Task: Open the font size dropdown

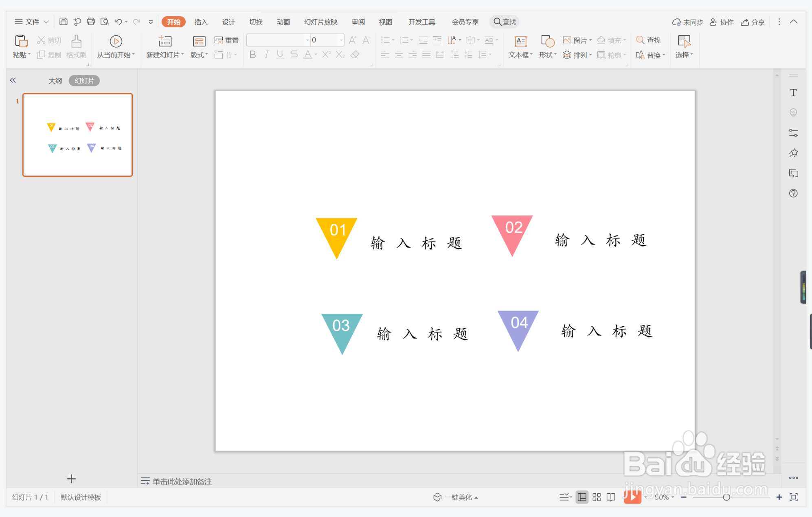Action: 341,40
